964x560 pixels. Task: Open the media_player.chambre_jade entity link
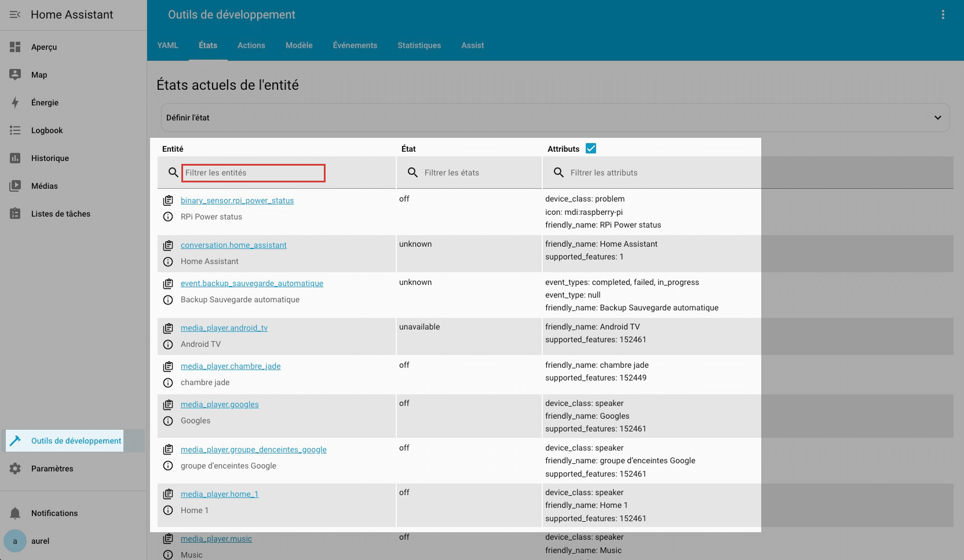tap(231, 366)
